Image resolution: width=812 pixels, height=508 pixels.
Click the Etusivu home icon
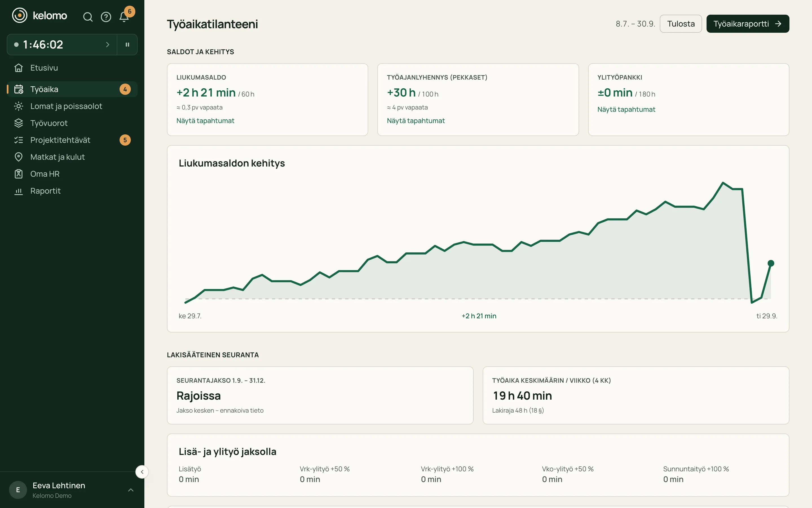[x=19, y=68]
